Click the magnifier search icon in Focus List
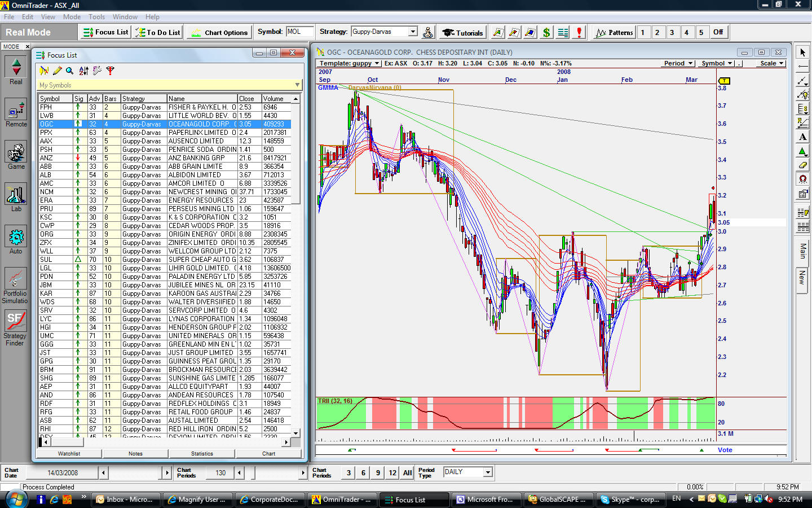 click(70, 71)
